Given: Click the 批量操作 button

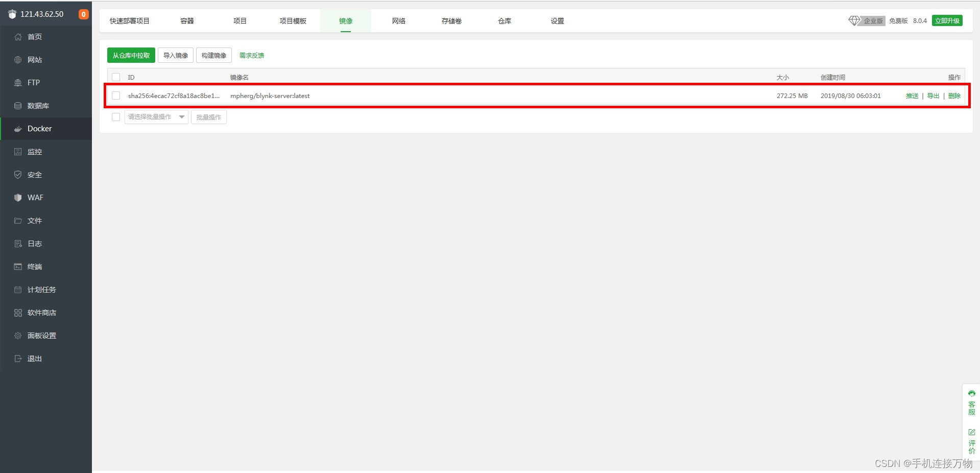Looking at the screenshot, I should coord(209,117).
